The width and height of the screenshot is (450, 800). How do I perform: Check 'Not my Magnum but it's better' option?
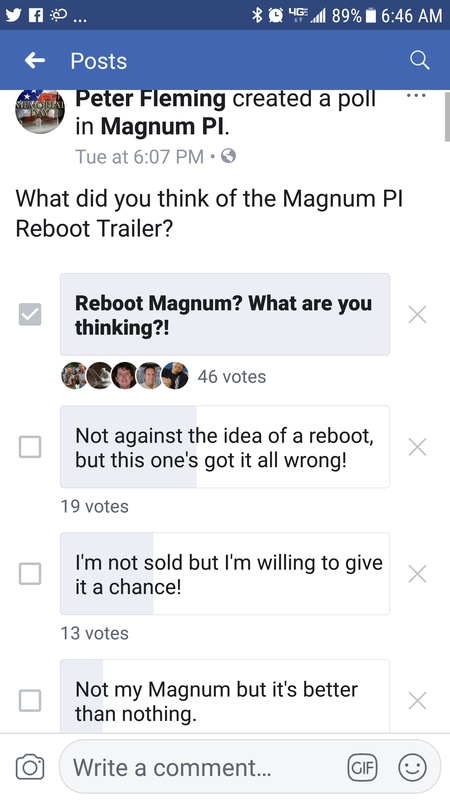[30, 701]
